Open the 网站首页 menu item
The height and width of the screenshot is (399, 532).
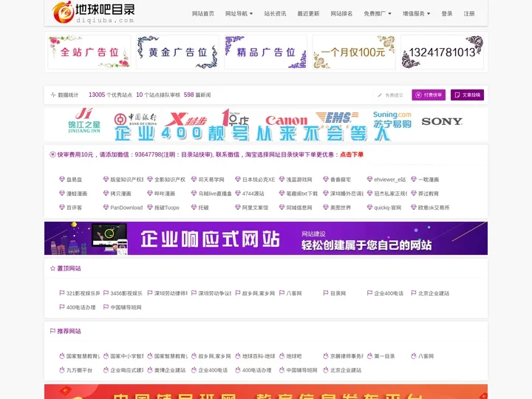tap(203, 13)
